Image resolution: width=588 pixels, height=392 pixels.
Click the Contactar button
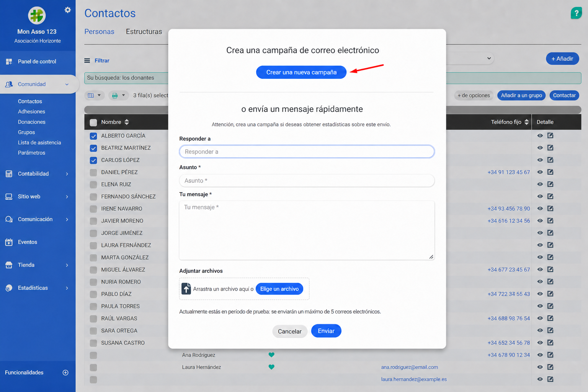point(564,95)
